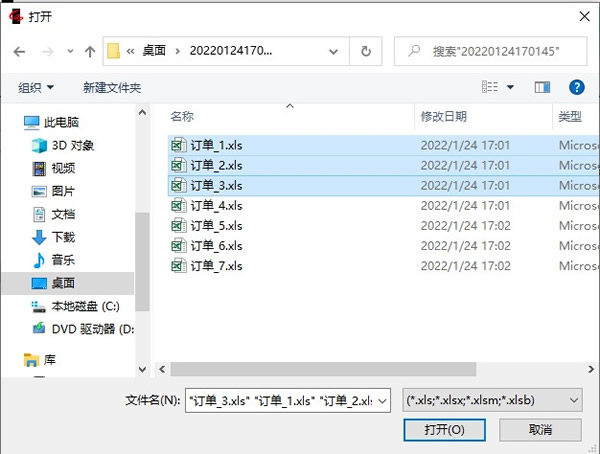Image resolution: width=600 pixels, height=454 pixels.
Task: Click the refresh icon beside address bar
Action: (x=366, y=50)
